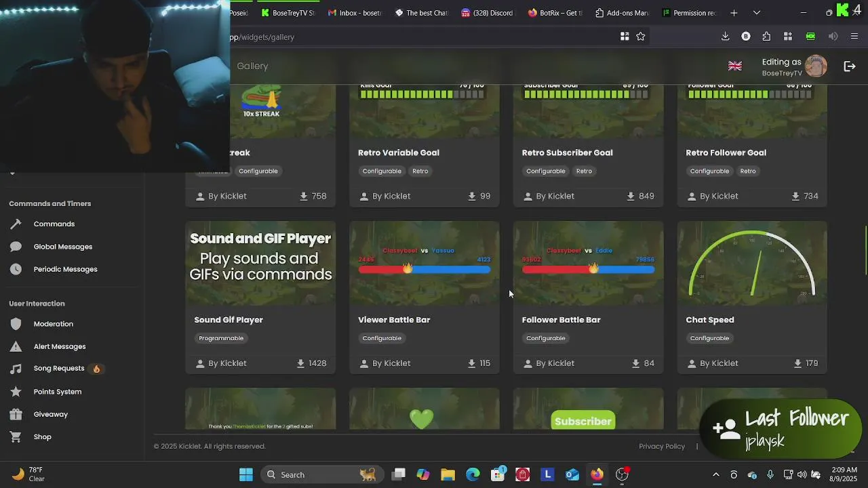Click the Privacy Policy link
The height and width of the screenshot is (488, 868).
point(662,446)
